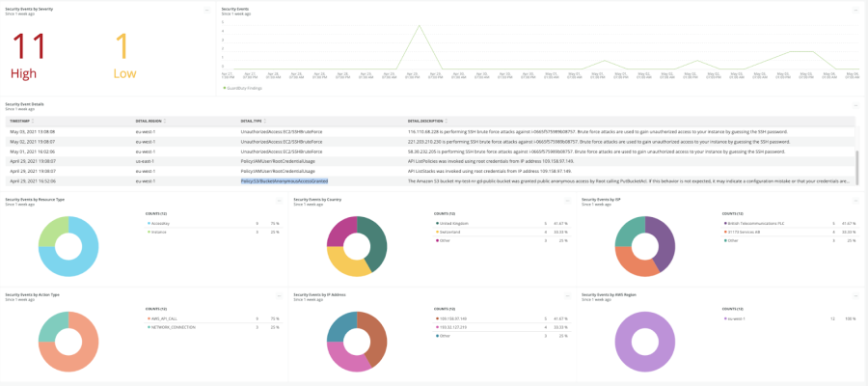
Task: Select the May 02, 2021 19:08:07 timestamp cell
Action: coord(33,142)
